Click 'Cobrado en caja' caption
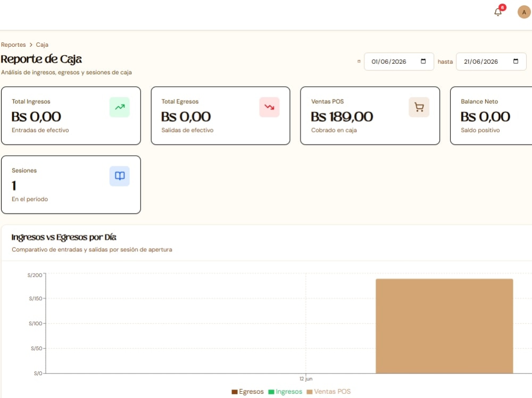 (x=334, y=130)
